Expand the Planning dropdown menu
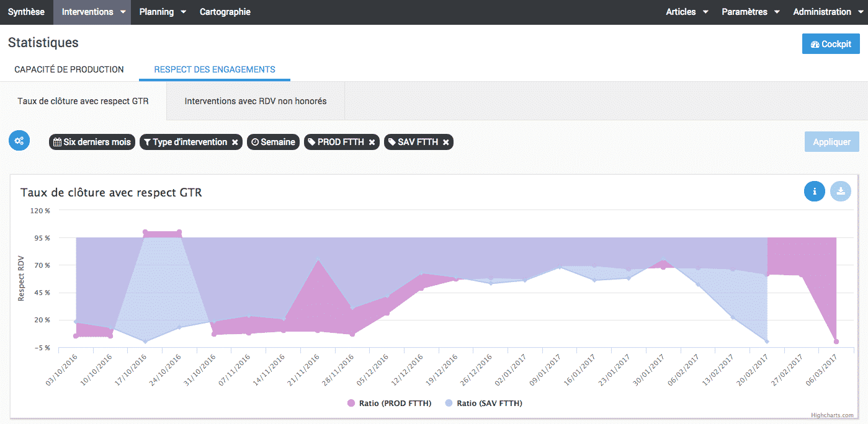Image resolution: width=868 pixels, height=424 pixels. click(163, 12)
